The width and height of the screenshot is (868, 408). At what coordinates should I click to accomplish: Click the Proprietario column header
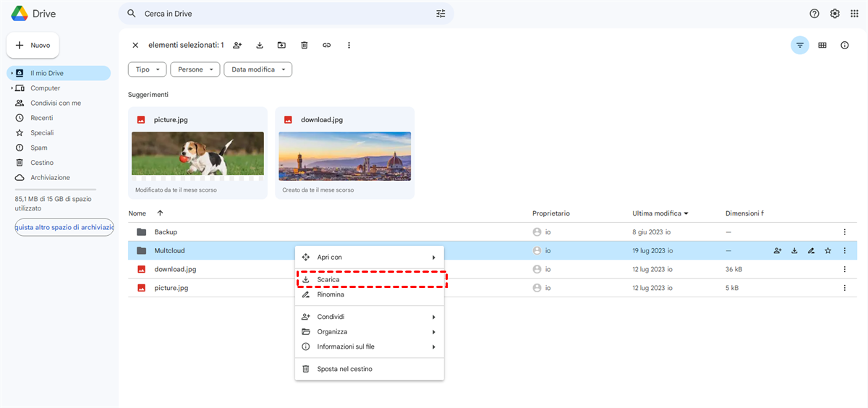tap(551, 213)
